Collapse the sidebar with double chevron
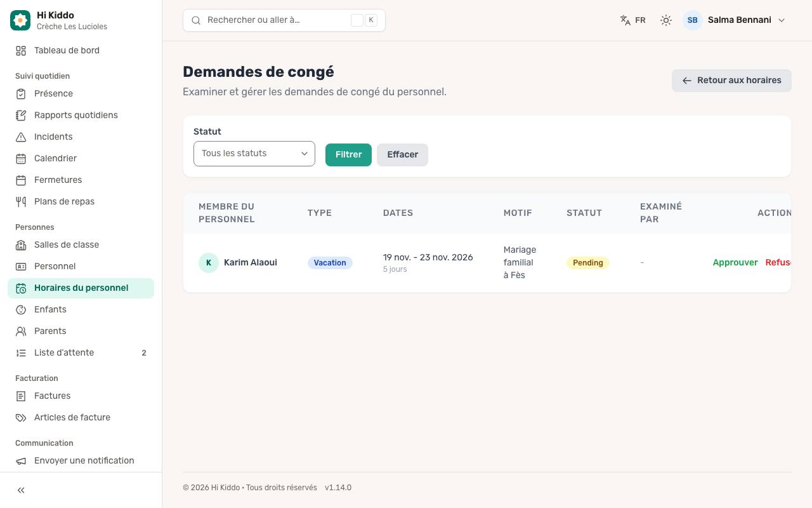Screen dimensions: 812x508 tap(21, 490)
